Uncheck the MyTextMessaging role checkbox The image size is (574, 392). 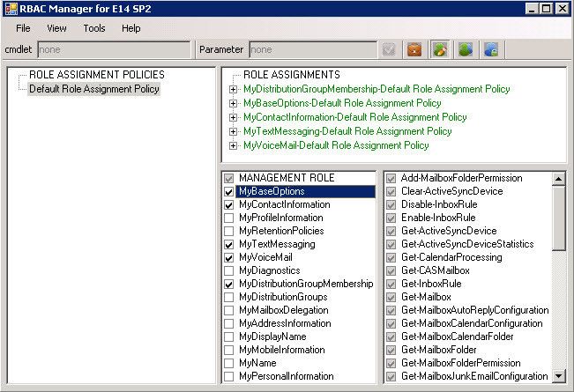[x=228, y=244]
